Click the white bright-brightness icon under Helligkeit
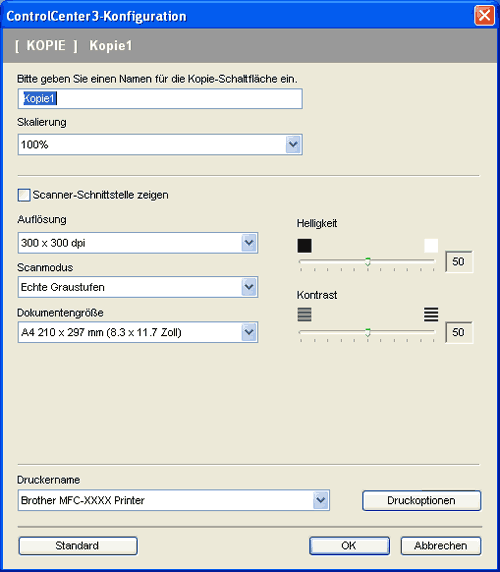The image size is (500, 572). click(x=431, y=246)
